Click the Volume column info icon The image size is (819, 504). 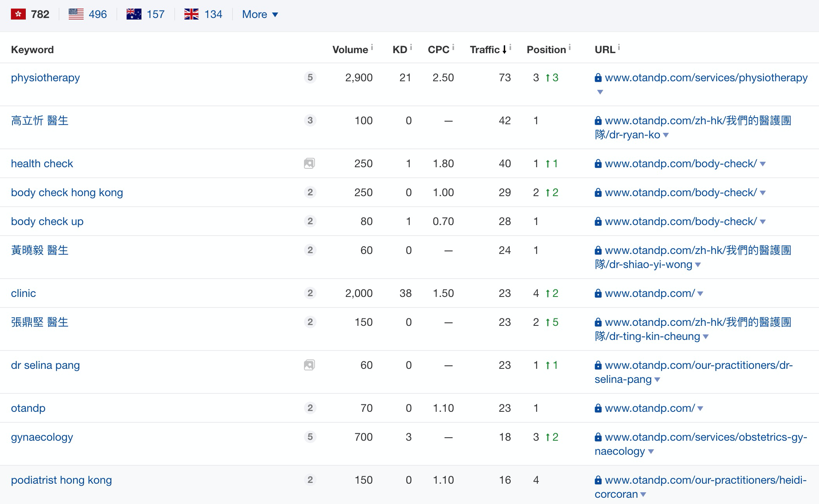coord(372,47)
